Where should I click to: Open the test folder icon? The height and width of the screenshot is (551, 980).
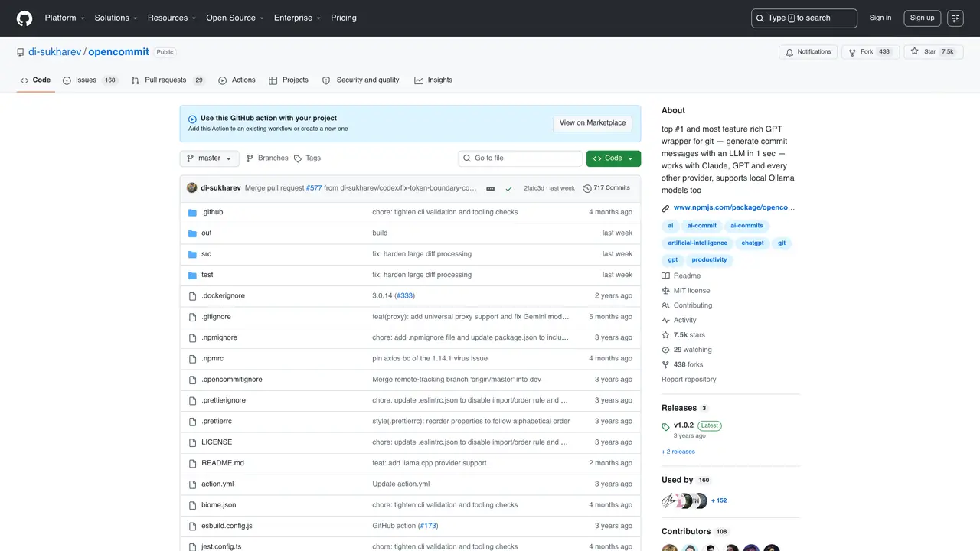(x=193, y=275)
